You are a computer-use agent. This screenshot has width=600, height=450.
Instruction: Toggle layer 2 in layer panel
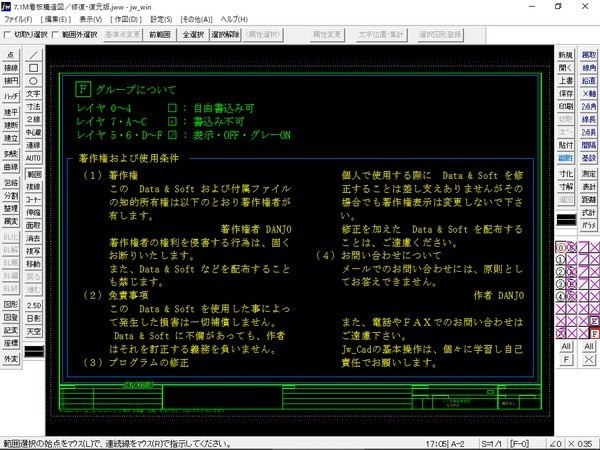click(560, 272)
